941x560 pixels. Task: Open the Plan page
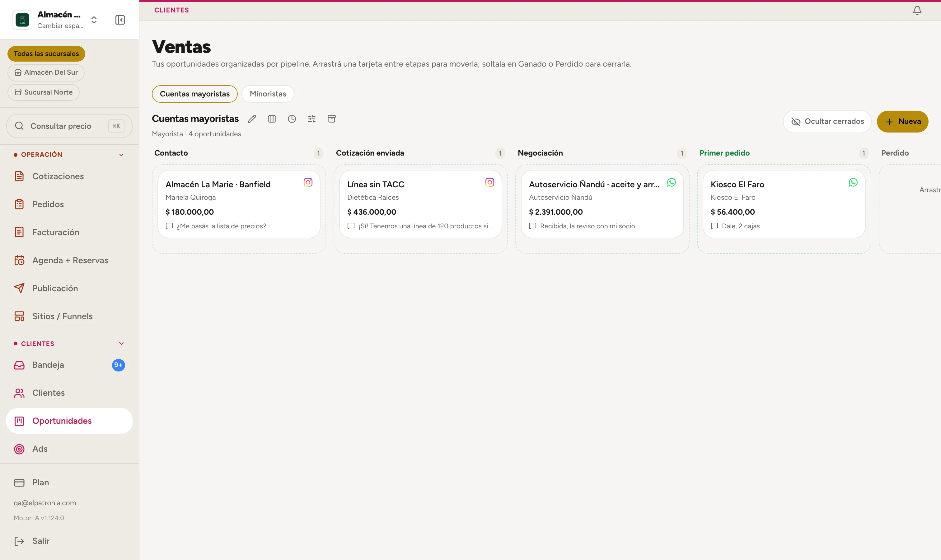click(69, 483)
